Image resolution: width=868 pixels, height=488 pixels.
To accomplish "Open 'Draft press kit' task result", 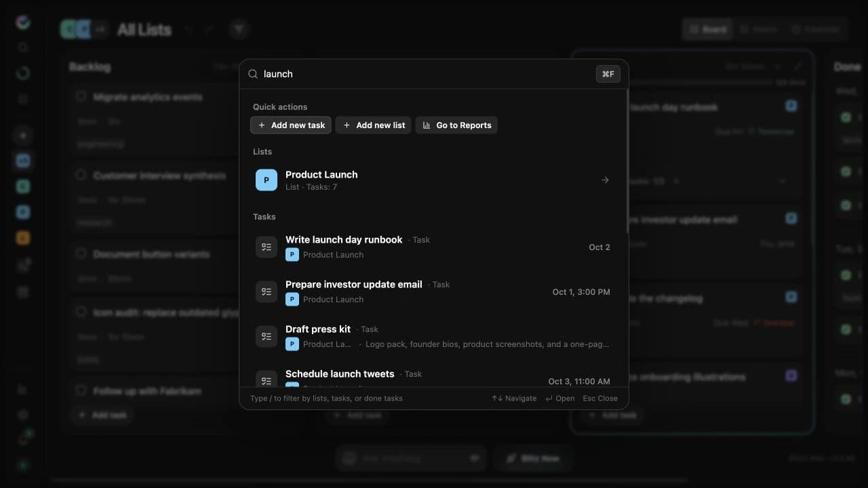I will [x=433, y=336].
